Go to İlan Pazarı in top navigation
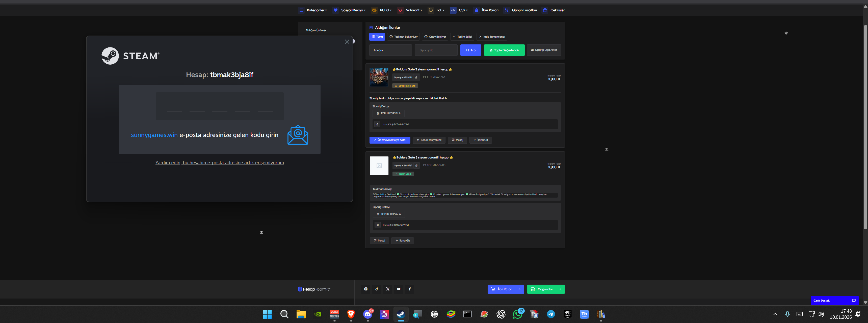 pos(486,10)
